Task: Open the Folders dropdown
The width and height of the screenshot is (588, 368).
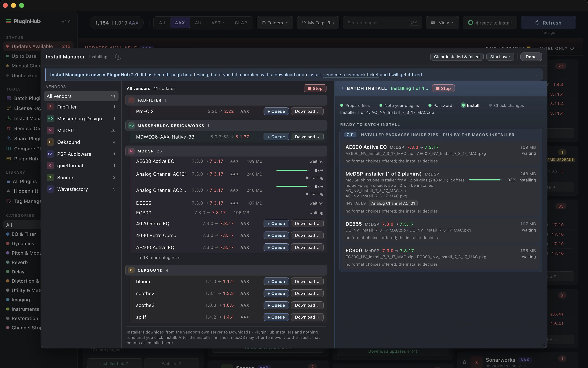Action: [275, 23]
